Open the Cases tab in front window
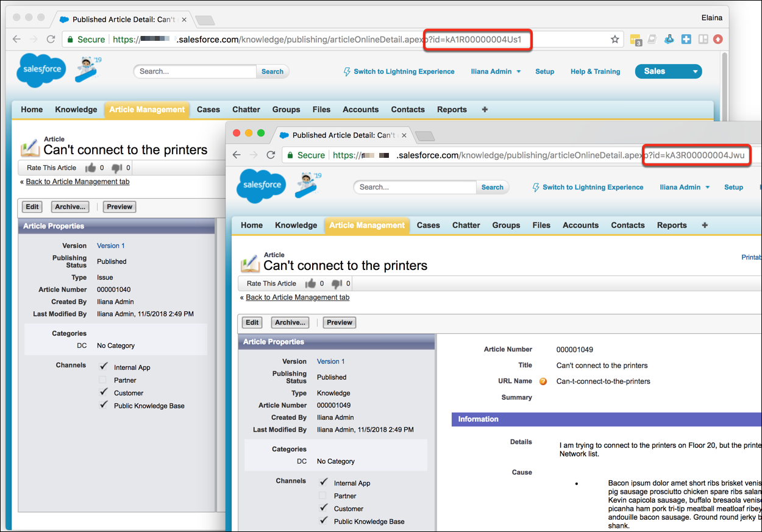Screen dimensions: 762x532 [x=428, y=225]
